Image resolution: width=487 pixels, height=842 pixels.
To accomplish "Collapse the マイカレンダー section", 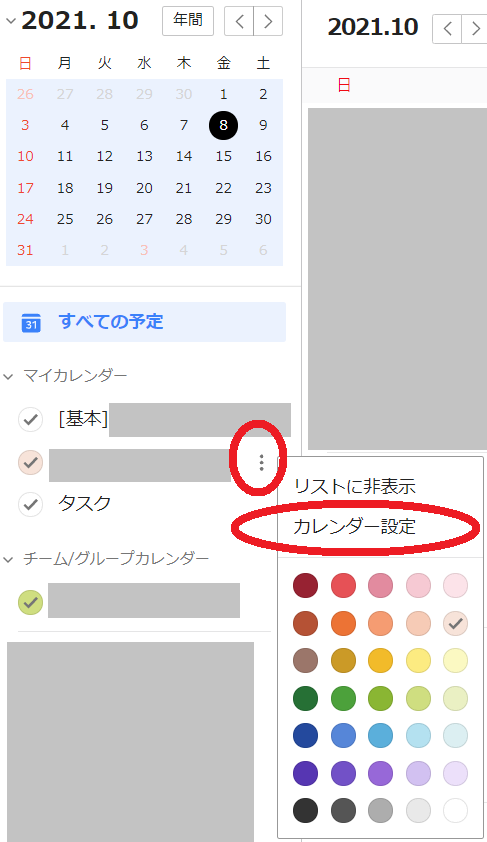I will pyautogui.click(x=8, y=376).
